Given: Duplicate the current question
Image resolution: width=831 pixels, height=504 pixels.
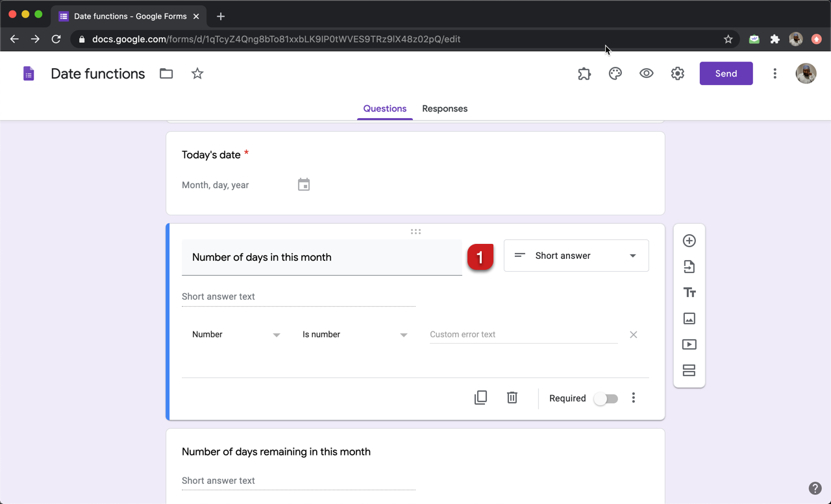Looking at the screenshot, I should pos(480,397).
